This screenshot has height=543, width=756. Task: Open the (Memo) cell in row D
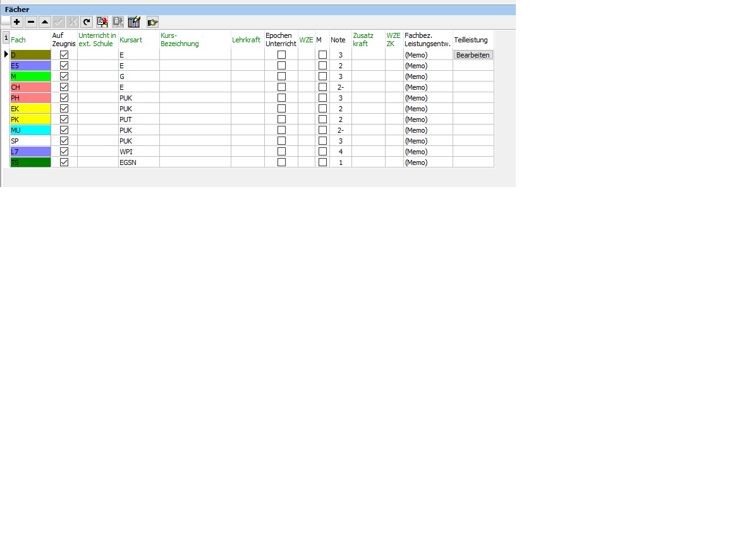[428, 54]
